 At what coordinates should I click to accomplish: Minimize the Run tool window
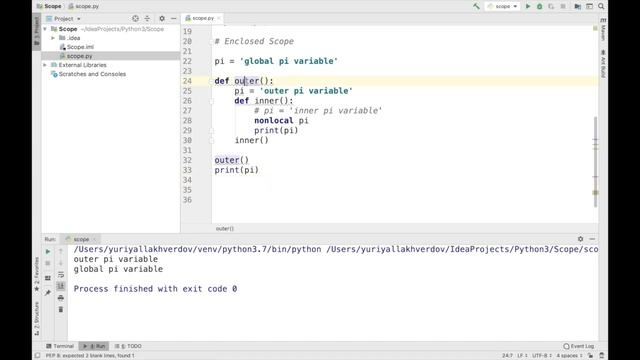point(592,239)
